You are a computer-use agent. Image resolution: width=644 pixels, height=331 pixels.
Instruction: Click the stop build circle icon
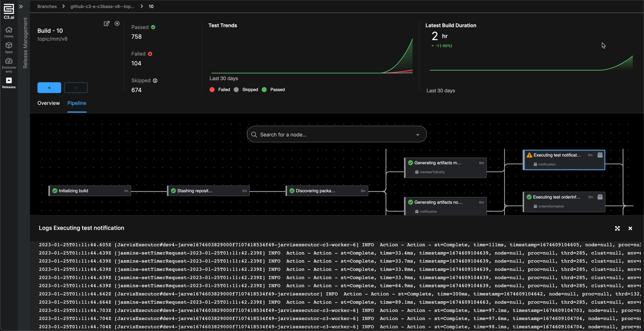pos(117,24)
